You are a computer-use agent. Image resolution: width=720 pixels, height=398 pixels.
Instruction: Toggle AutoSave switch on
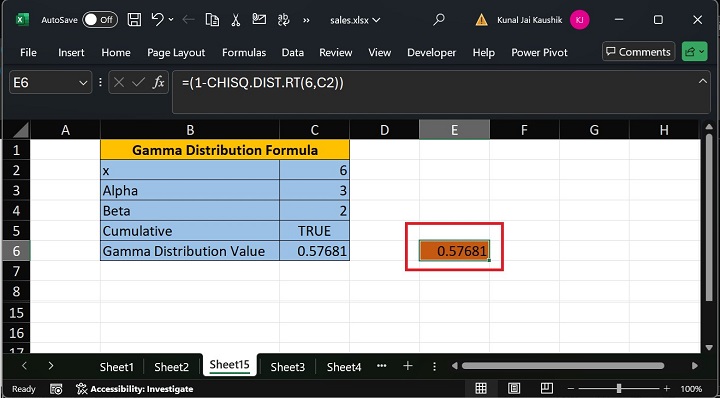point(100,20)
